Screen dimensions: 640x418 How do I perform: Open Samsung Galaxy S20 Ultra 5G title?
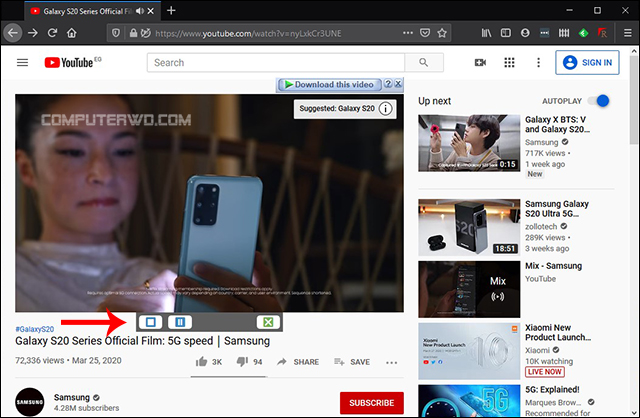(557, 209)
